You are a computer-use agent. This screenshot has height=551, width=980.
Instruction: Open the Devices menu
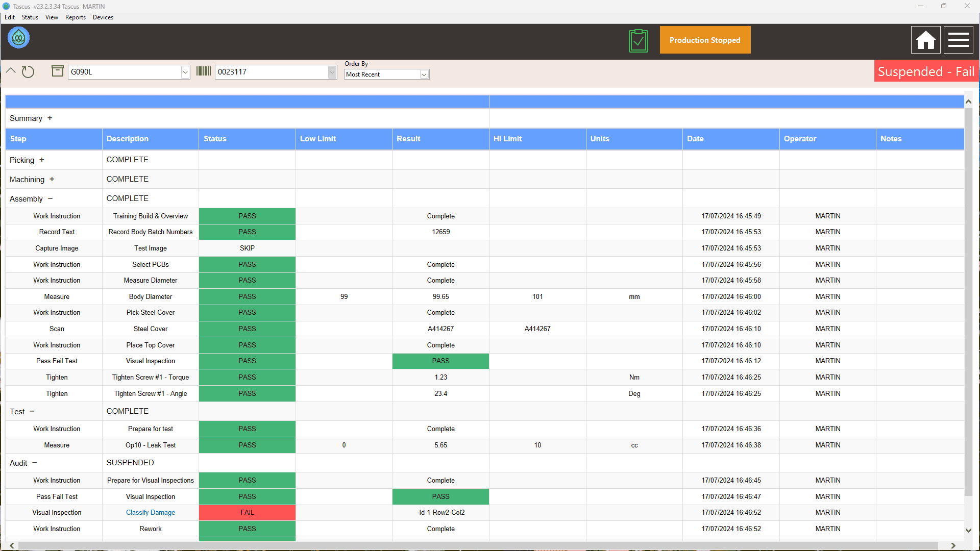pos(103,17)
